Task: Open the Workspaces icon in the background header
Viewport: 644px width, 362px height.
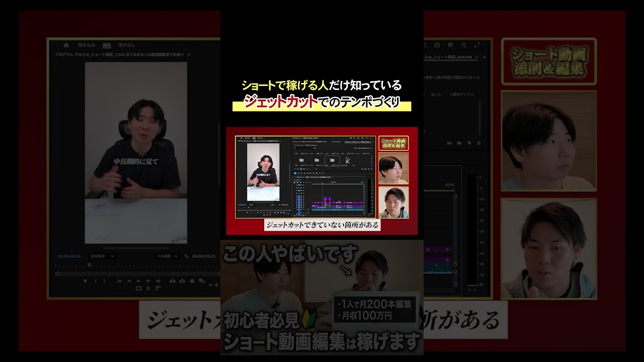Action: pos(450,45)
